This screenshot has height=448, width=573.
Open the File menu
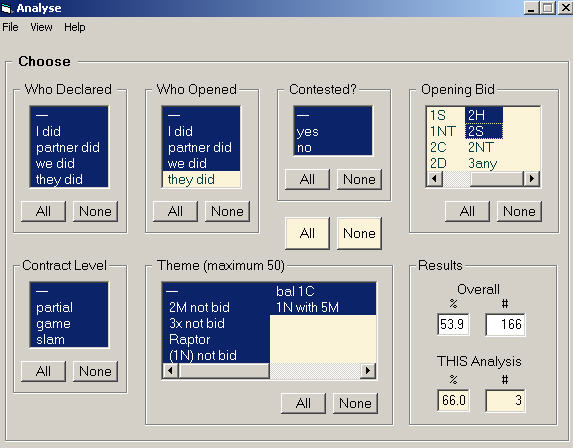pyautogui.click(x=10, y=27)
